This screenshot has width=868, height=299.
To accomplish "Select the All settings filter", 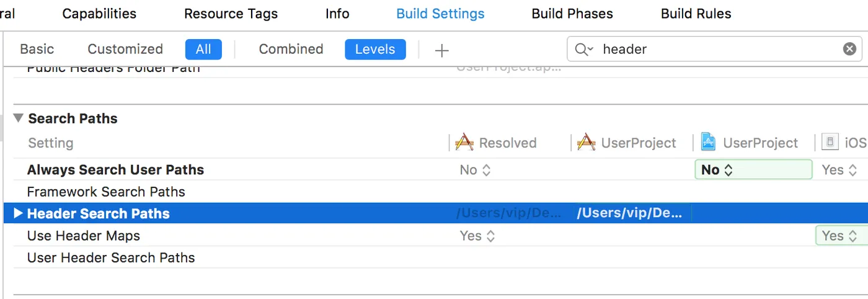I will (203, 49).
